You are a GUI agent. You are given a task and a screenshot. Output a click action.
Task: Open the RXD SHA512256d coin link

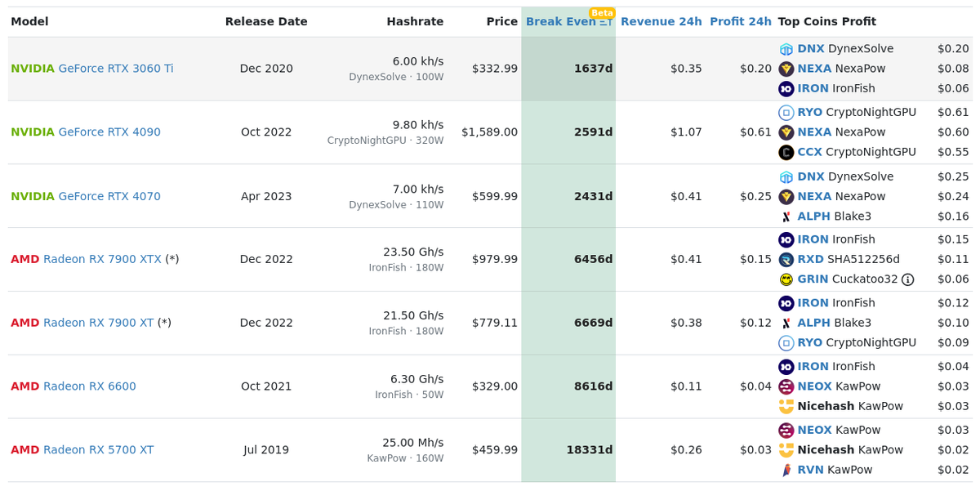point(849,259)
